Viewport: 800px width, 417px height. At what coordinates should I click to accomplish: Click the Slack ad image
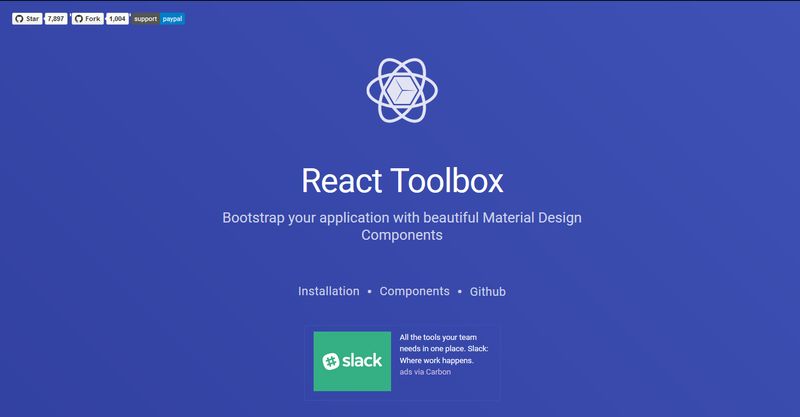click(x=352, y=361)
